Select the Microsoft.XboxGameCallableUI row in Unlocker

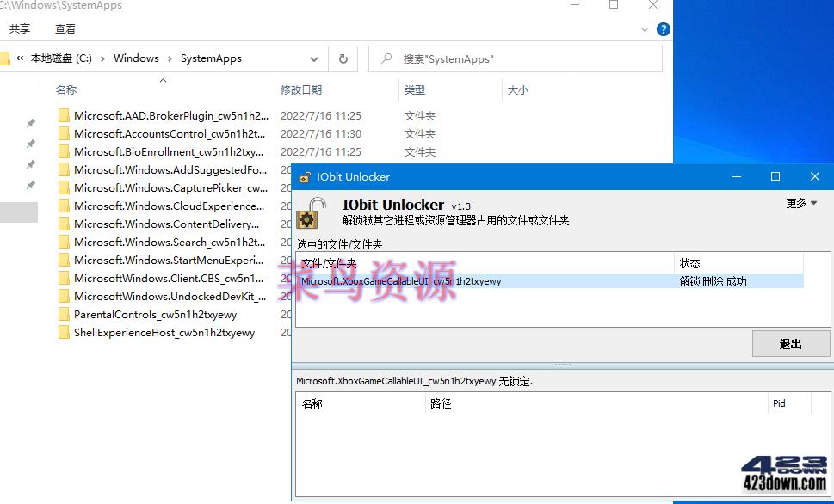[550, 281]
